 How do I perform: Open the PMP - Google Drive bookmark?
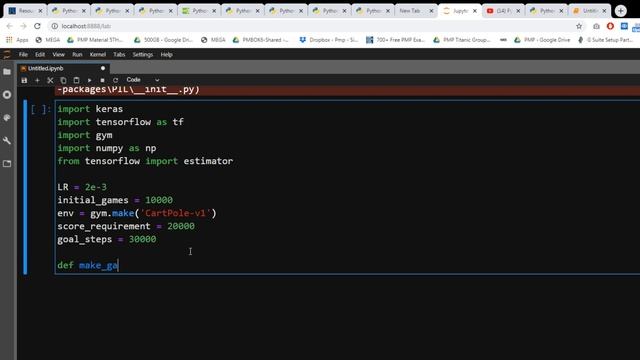tap(542, 40)
